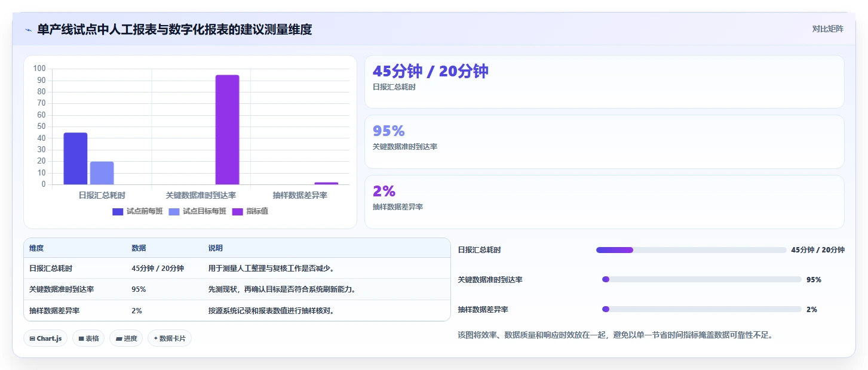This screenshot has width=868, height=370.
Task: Click the 说明 column header
Action: [x=215, y=248]
